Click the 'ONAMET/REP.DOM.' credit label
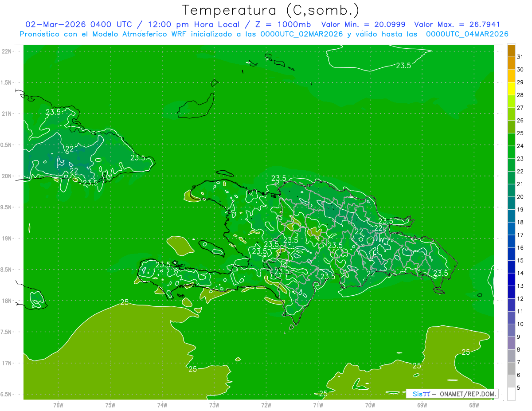The image size is (532, 411). (x=467, y=394)
